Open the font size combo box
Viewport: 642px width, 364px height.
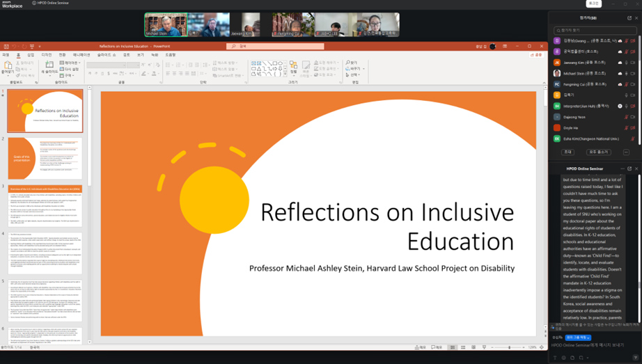coord(134,65)
